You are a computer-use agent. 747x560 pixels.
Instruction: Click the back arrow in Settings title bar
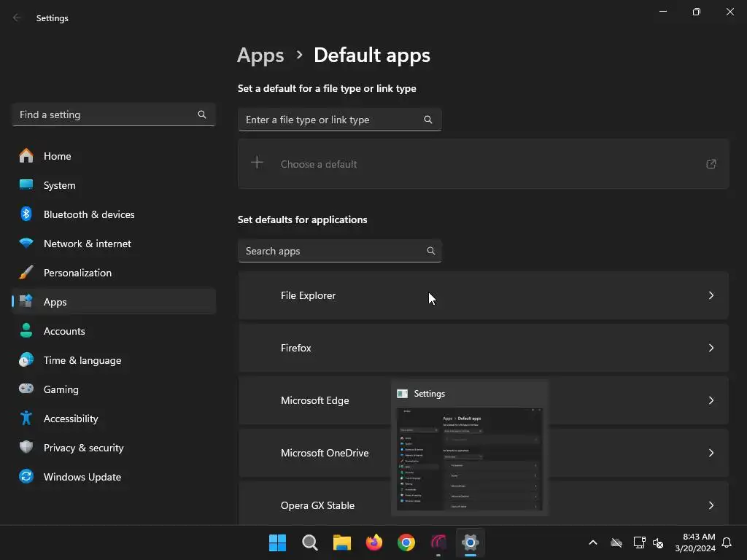click(17, 17)
